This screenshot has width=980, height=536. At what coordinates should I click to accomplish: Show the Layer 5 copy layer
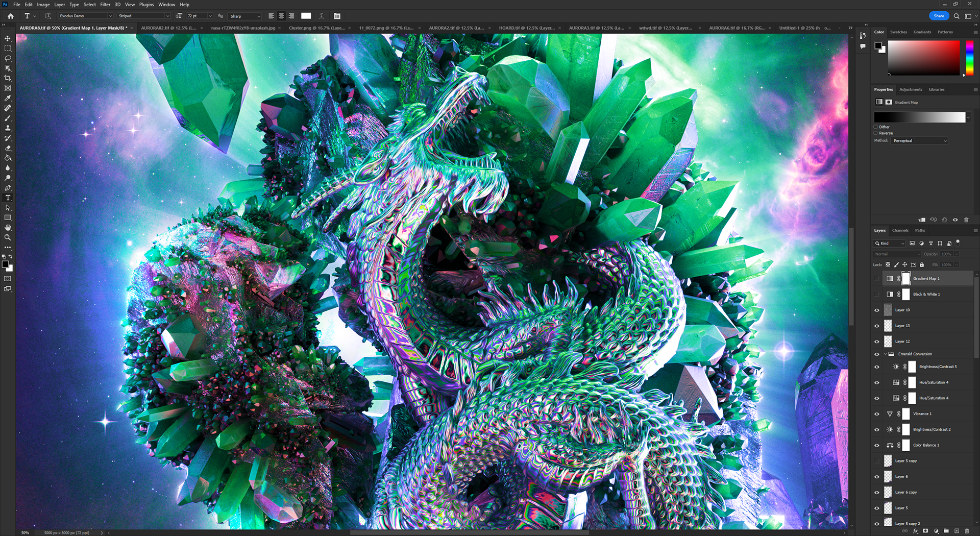point(877,461)
